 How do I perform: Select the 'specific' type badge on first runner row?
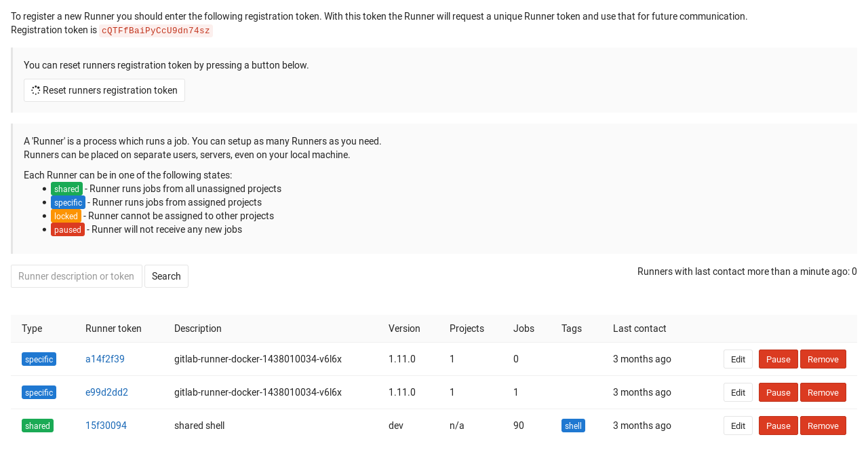tap(39, 359)
